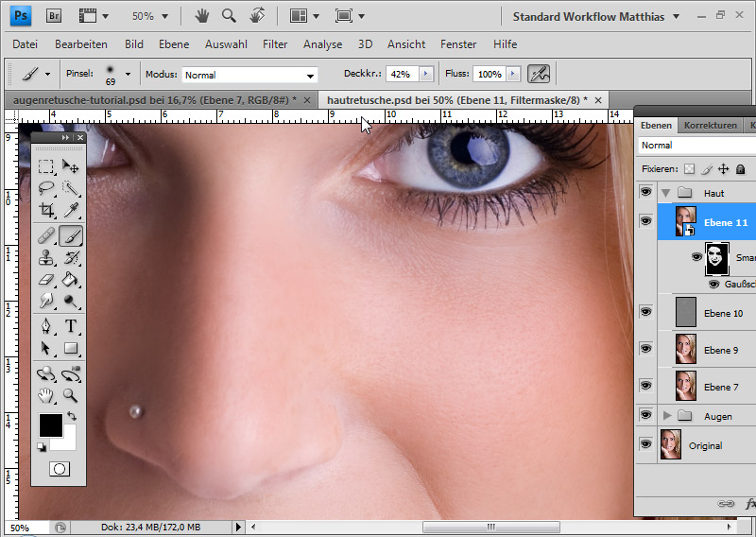Pick the Clone Stamp tool
The image size is (756, 537).
(46, 257)
